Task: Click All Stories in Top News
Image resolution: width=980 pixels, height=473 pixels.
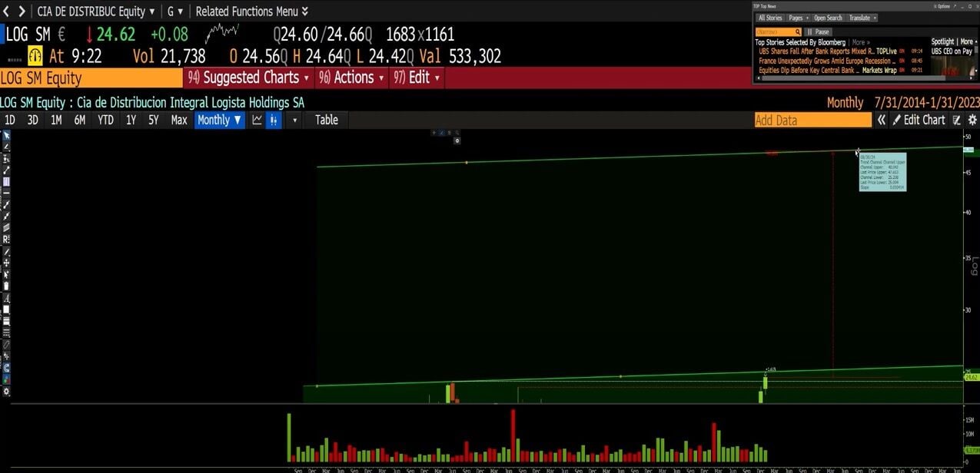Action: pyautogui.click(x=770, y=18)
